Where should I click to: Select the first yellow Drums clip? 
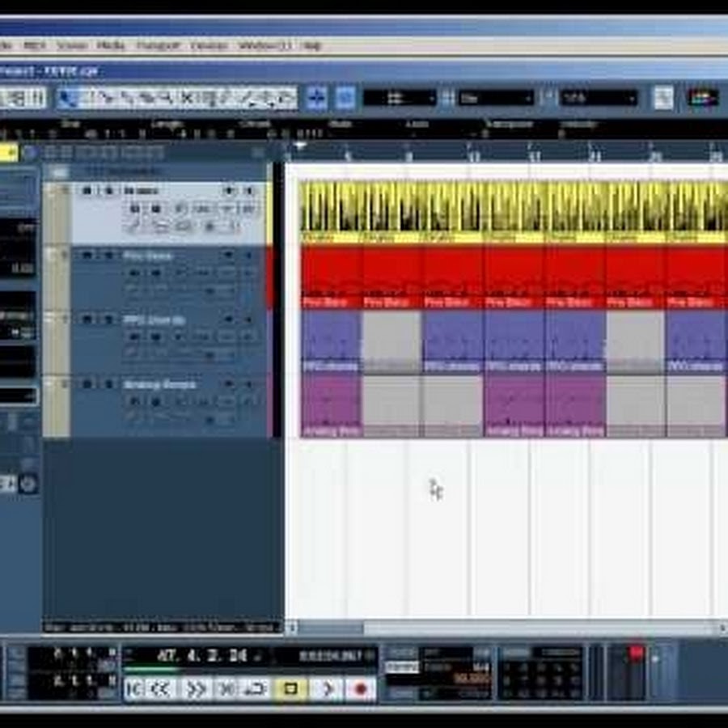[330, 209]
